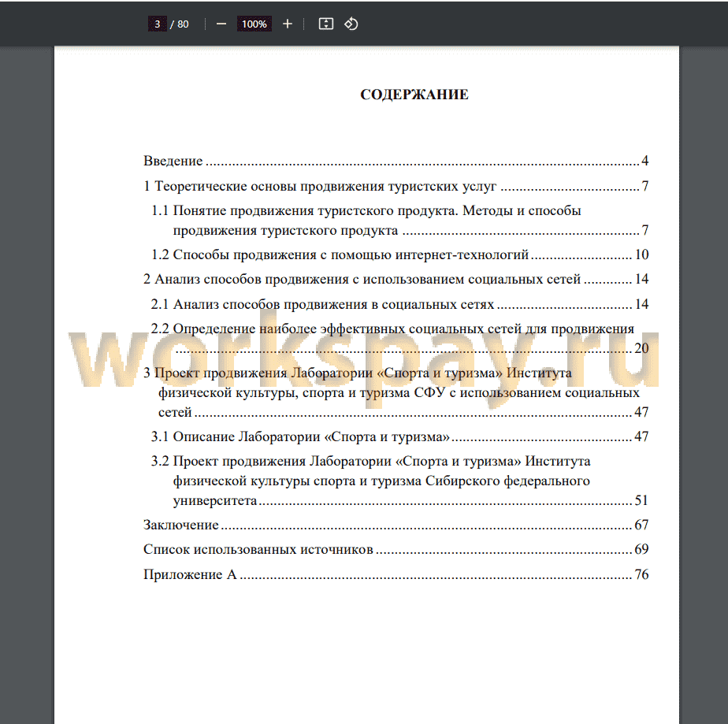Image resolution: width=728 pixels, height=724 pixels.
Task: Open entry '1.1 Понятие продвижения туристского продукта'
Action: [x=399, y=221]
